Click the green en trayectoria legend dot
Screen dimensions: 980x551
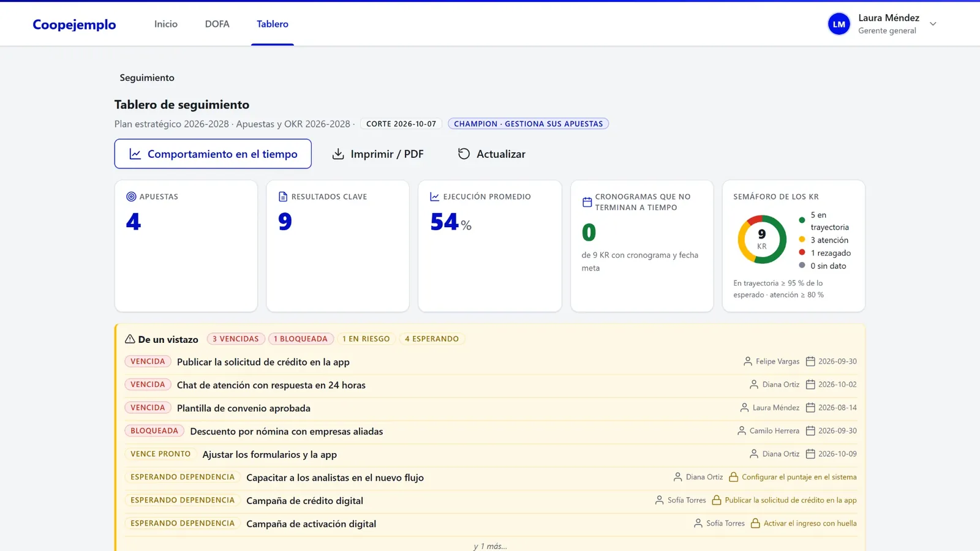pyautogui.click(x=802, y=220)
